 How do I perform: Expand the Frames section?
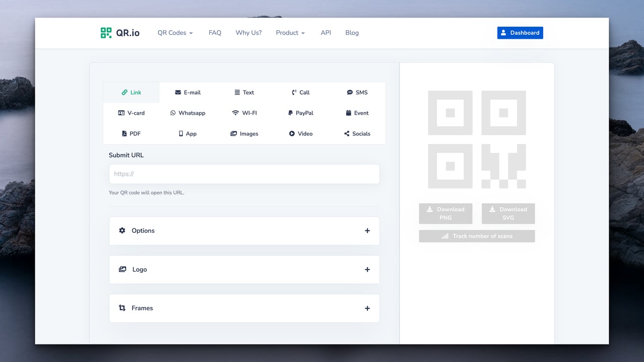244,308
